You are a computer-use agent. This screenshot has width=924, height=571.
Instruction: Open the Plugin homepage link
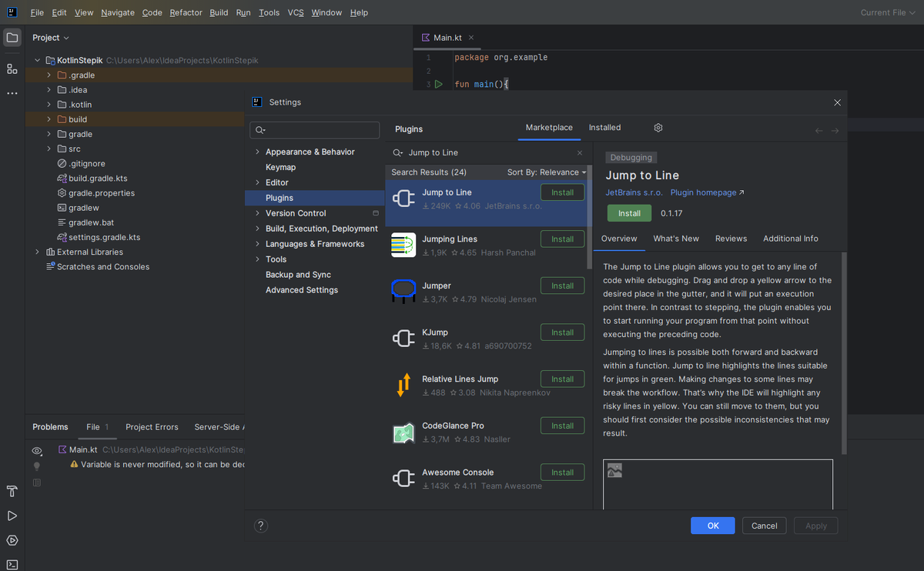point(707,192)
